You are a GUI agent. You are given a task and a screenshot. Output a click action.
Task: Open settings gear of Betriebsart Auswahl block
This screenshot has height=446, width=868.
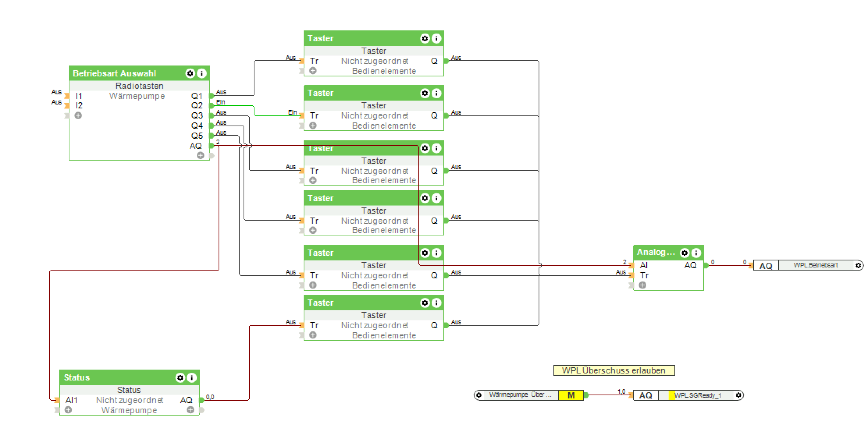tap(190, 73)
